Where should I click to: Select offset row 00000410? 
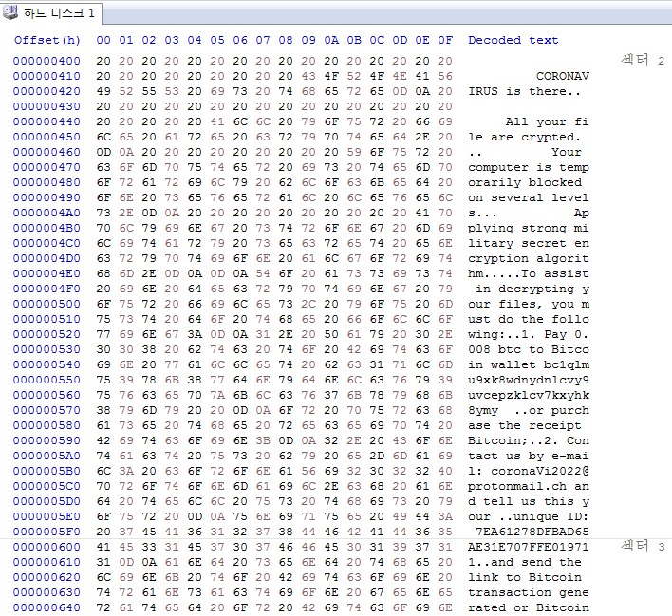click(47, 76)
